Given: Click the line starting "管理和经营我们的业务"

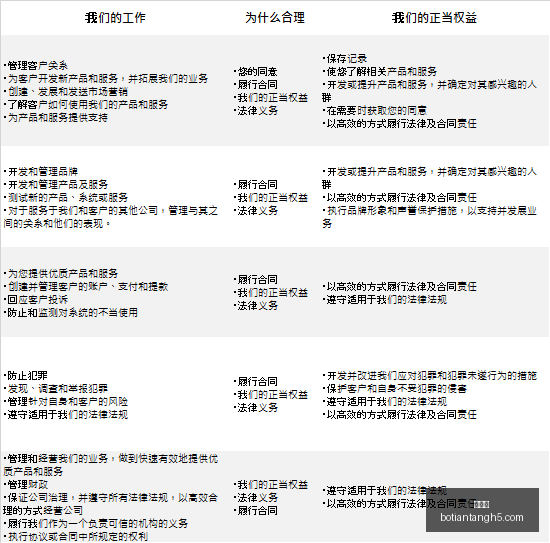Looking at the screenshot, I should click(110, 465).
